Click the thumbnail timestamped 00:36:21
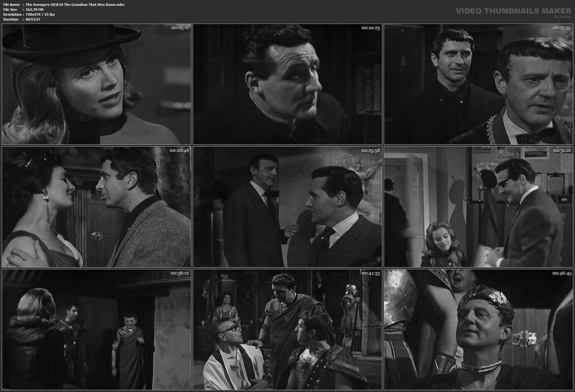Viewport: 575px width, 392px height. 96,329
